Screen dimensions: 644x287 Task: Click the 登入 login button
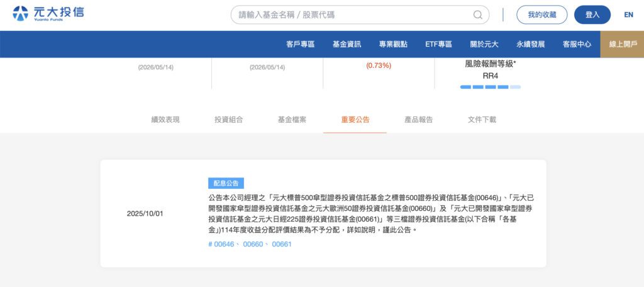point(592,15)
